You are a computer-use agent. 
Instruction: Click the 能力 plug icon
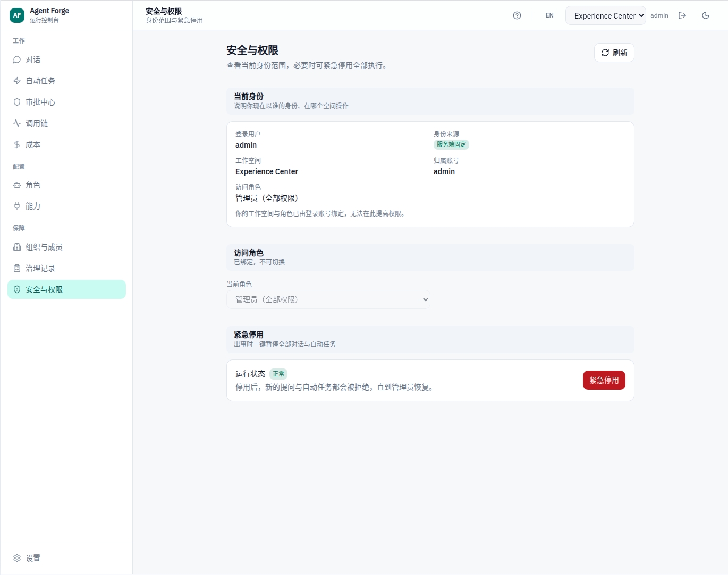(17, 207)
